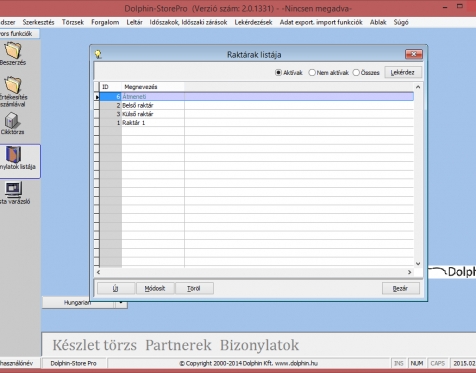Select the Külső raktár row
The width and height of the screenshot is (476, 373).
point(257,114)
